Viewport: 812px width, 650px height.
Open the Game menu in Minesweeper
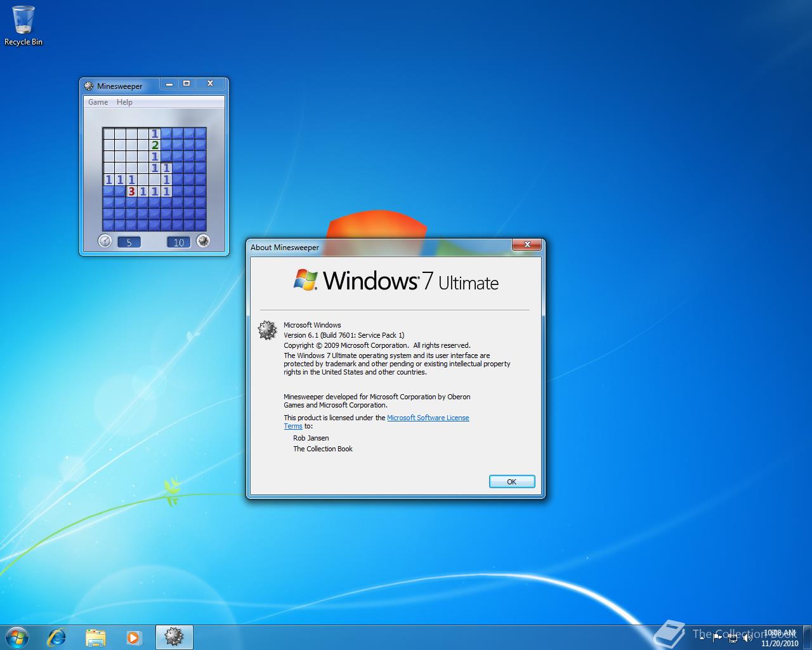pyautogui.click(x=98, y=102)
